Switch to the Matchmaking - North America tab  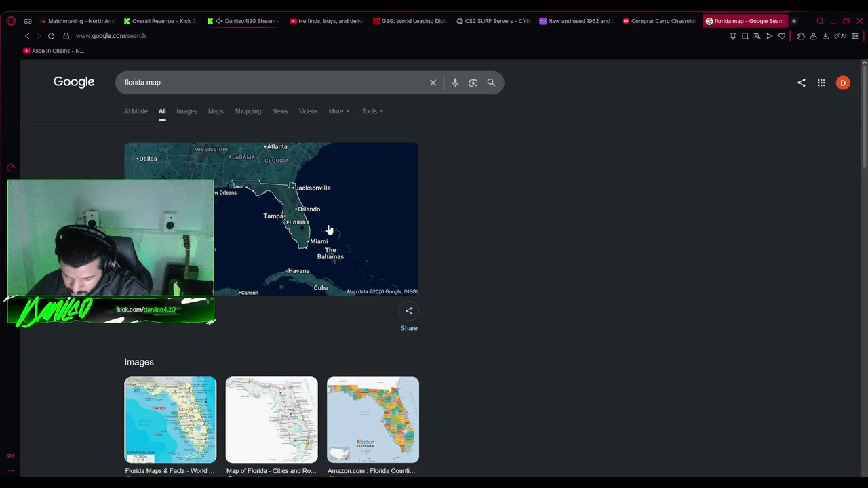pyautogui.click(x=77, y=21)
